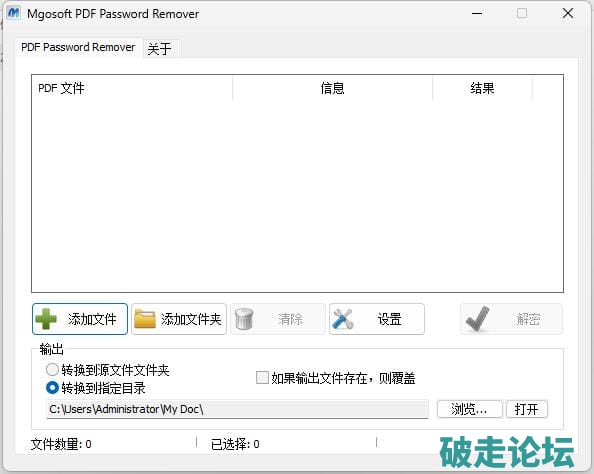Viewport: 594px width, 474px height.
Task: Select the PDF Password Remover tab
Action: (x=78, y=47)
